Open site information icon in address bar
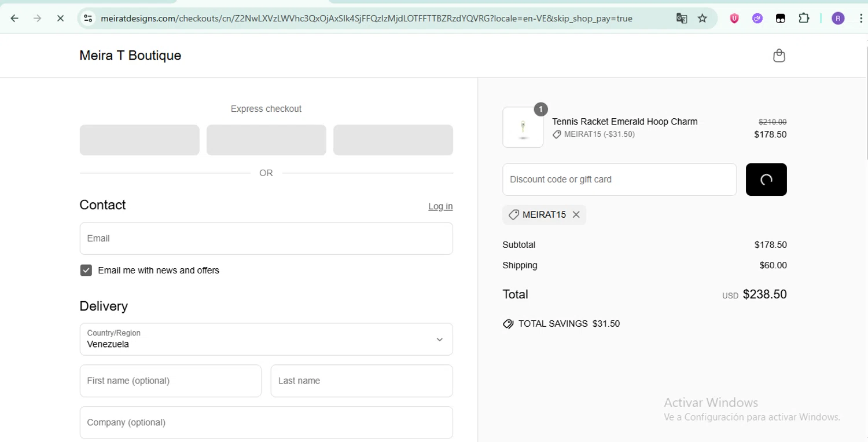 click(x=88, y=19)
